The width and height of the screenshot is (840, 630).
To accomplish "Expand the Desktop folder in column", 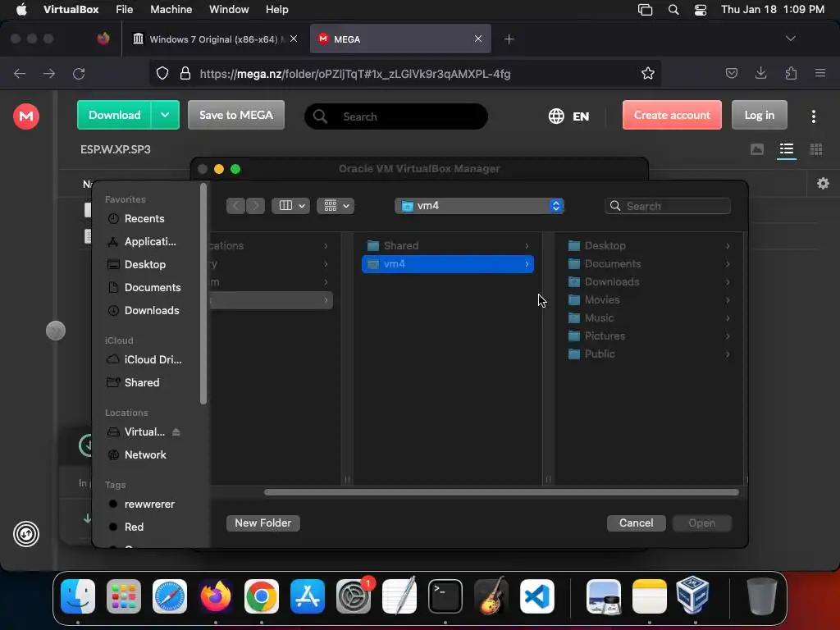I will [x=728, y=246].
